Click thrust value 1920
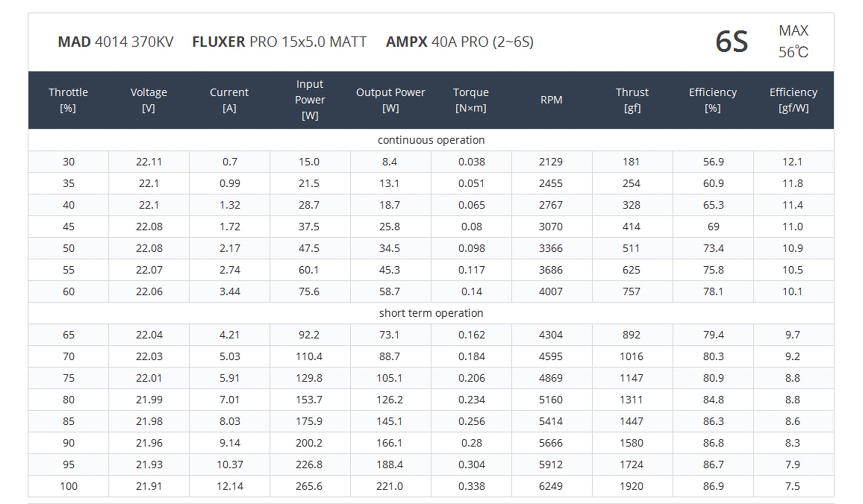 tap(631, 486)
